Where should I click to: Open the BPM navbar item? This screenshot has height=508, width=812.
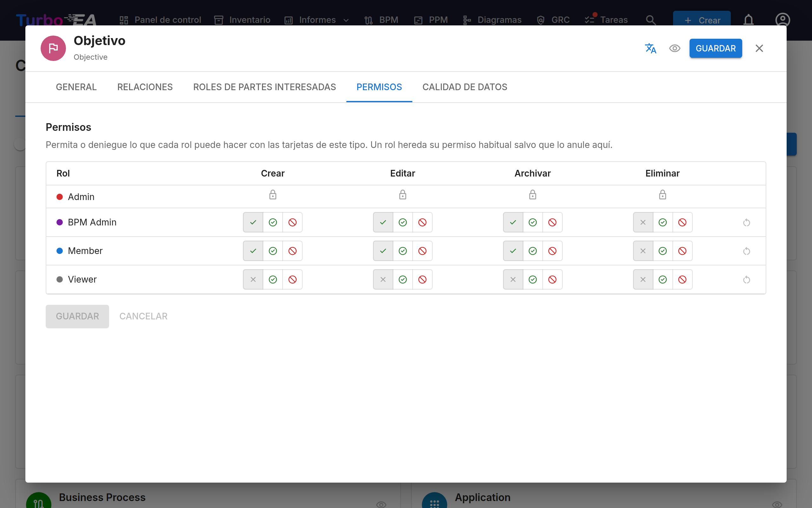click(x=382, y=20)
